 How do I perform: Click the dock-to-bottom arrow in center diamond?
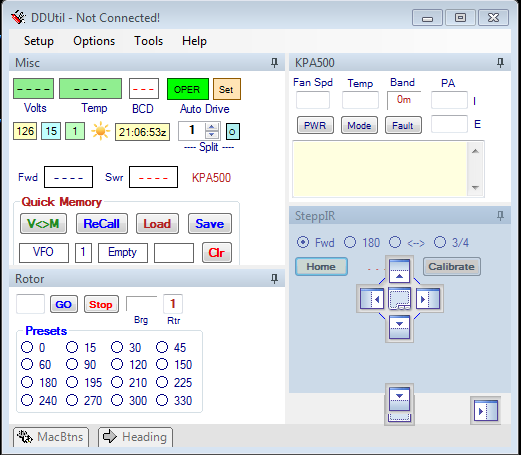[x=399, y=328]
